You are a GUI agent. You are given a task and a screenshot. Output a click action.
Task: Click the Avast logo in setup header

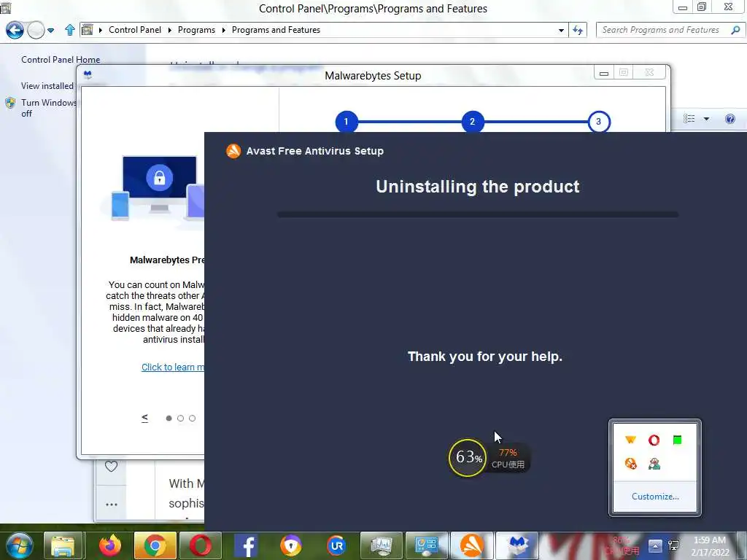point(233,151)
